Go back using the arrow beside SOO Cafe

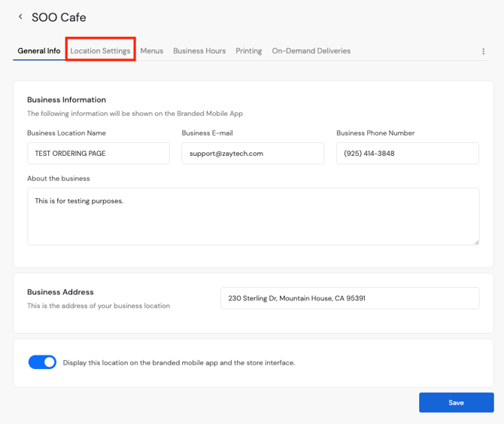coord(20,17)
